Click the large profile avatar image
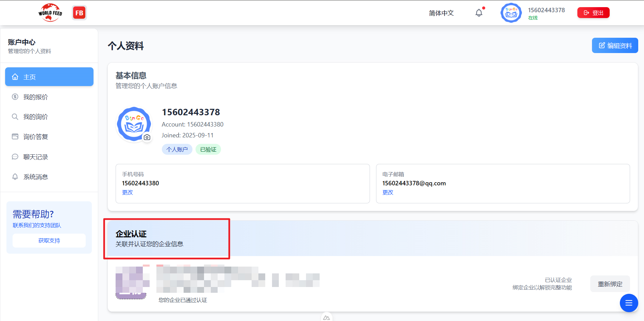 pos(134,124)
